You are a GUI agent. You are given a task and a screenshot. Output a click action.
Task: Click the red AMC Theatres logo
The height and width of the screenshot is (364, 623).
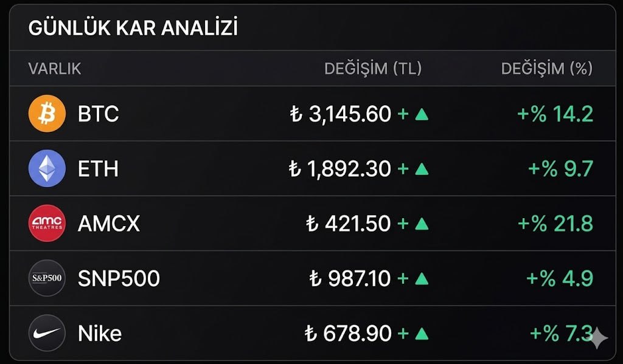coord(47,224)
